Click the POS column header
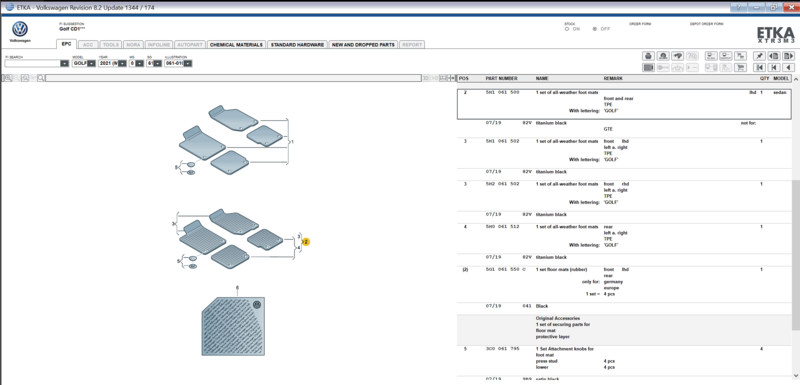 [463, 79]
